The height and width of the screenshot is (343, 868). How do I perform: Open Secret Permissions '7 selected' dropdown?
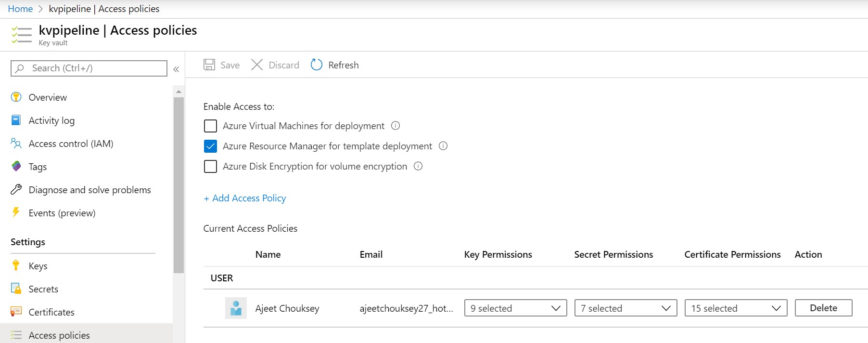tap(625, 308)
